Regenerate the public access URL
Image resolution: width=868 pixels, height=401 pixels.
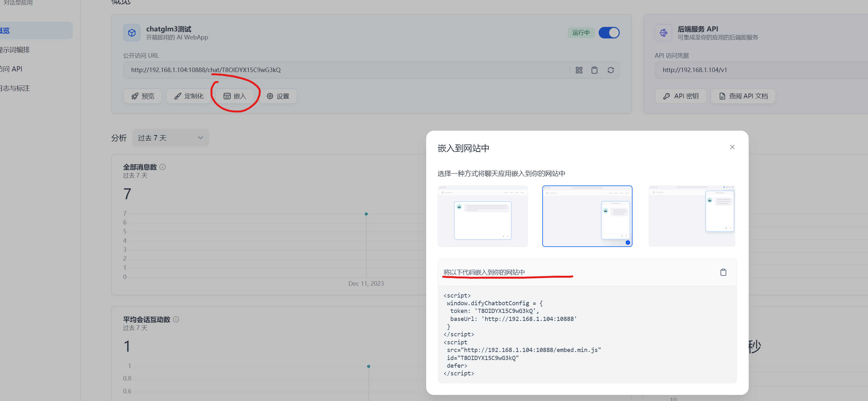610,70
